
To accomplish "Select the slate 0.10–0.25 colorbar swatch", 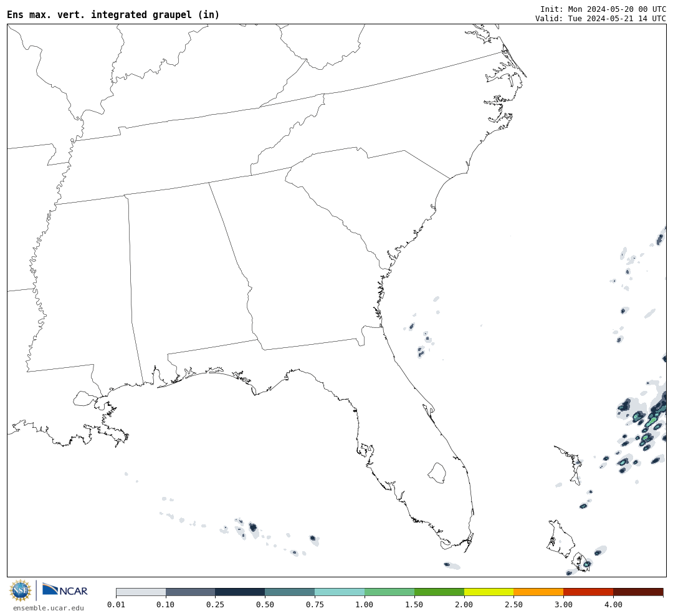I will (x=191, y=592).
